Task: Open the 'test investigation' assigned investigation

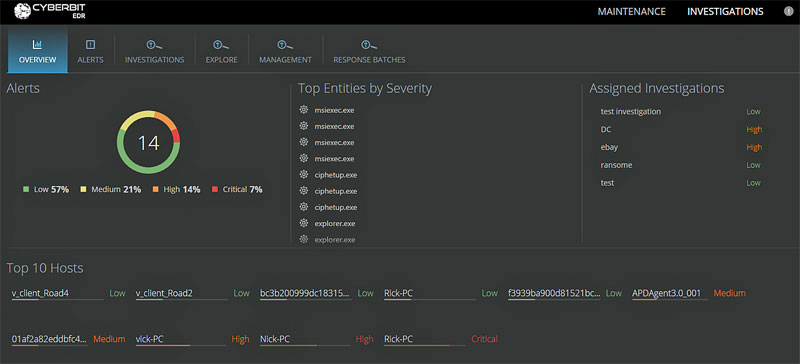Action: tap(631, 111)
